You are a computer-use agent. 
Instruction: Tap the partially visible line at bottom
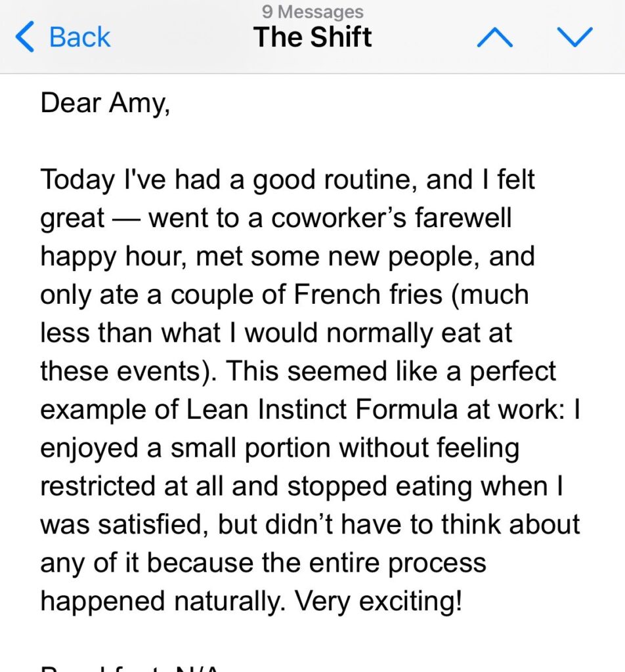click(x=131, y=668)
